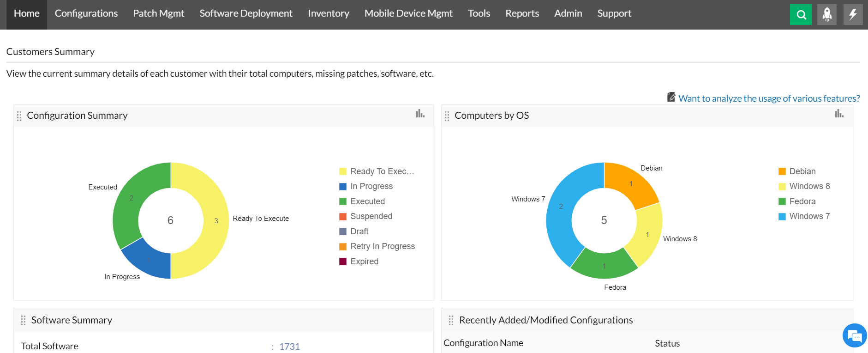Open the Reports menu
868x353 pixels.
(522, 14)
